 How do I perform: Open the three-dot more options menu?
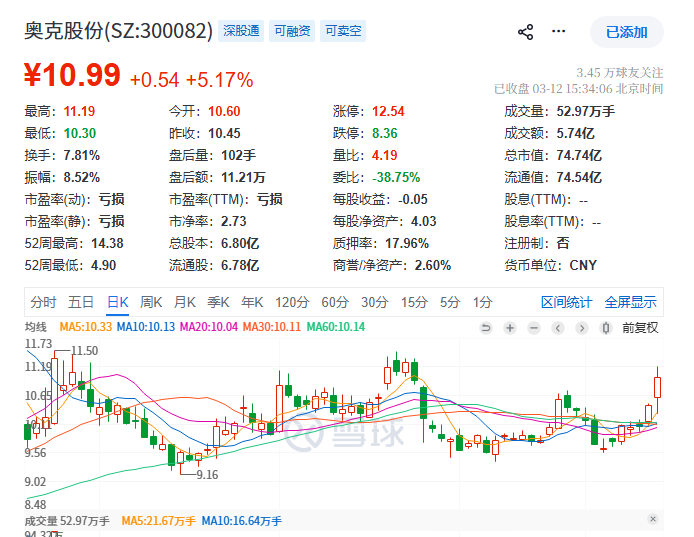(x=558, y=31)
